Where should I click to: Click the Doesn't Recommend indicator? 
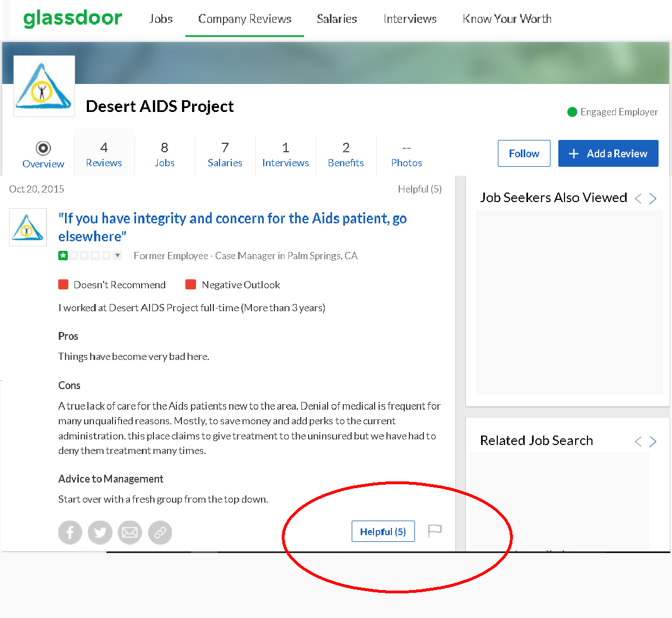point(112,284)
